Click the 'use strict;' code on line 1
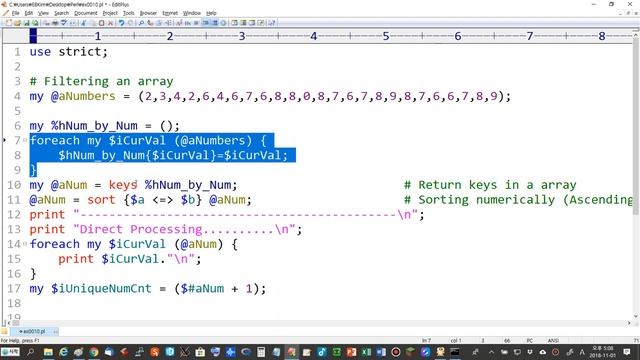This screenshot has height=360, width=640. coord(69,52)
